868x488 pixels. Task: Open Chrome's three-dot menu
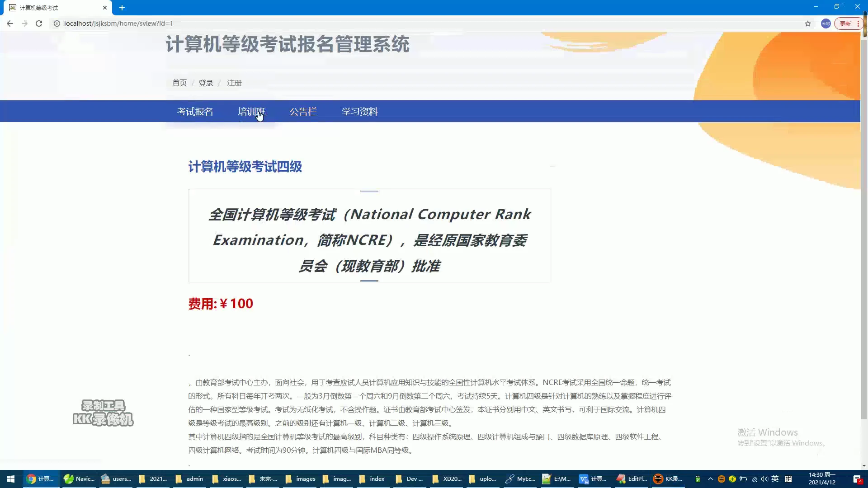[858, 23]
